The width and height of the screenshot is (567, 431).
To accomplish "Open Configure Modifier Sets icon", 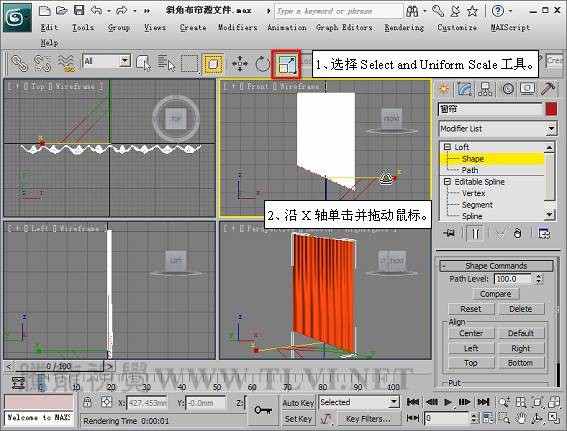I will click(544, 234).
